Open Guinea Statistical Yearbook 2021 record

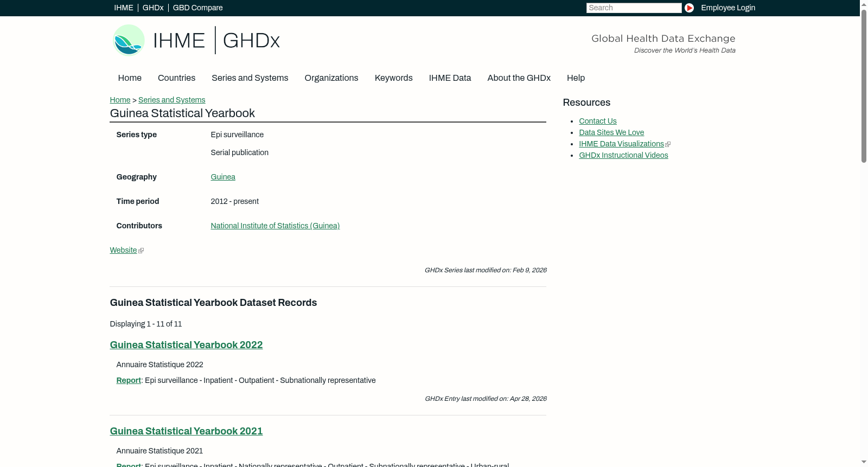[186, 431]
